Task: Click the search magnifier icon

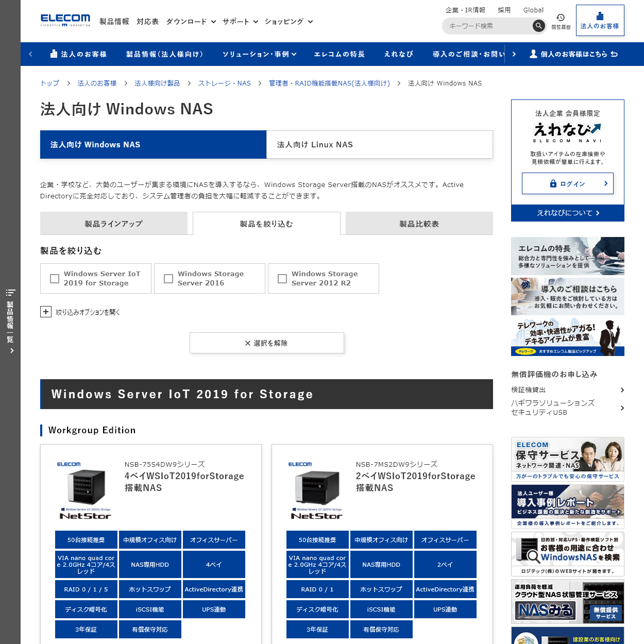Action: (x=538, y=26)
